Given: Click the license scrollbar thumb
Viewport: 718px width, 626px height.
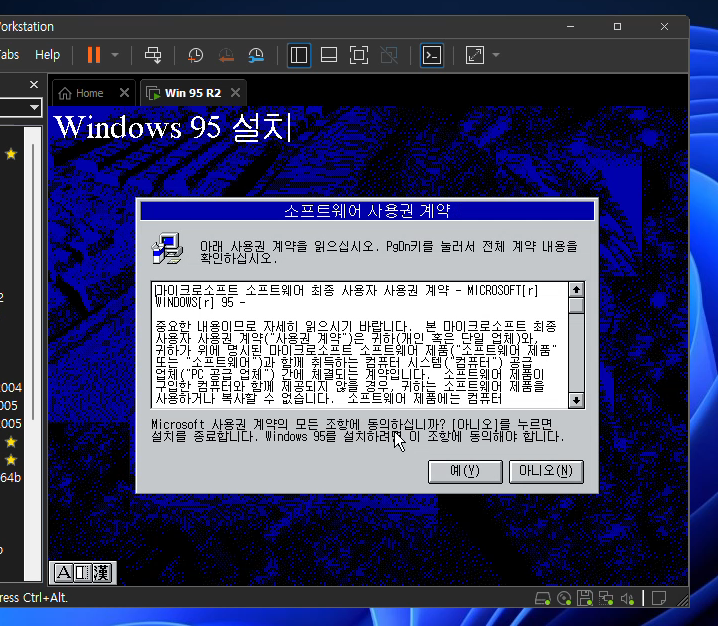Looking at the screenshot, I should point(576,305).
